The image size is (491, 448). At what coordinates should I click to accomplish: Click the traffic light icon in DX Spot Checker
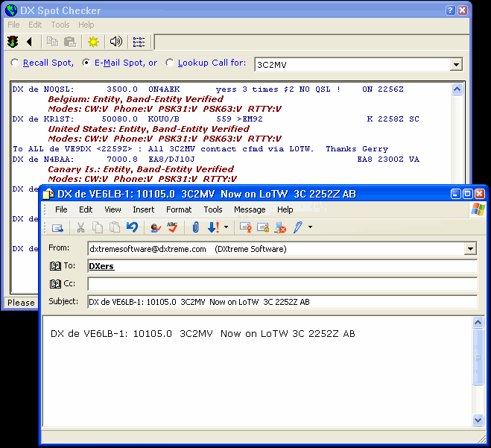tap(13, 41)
